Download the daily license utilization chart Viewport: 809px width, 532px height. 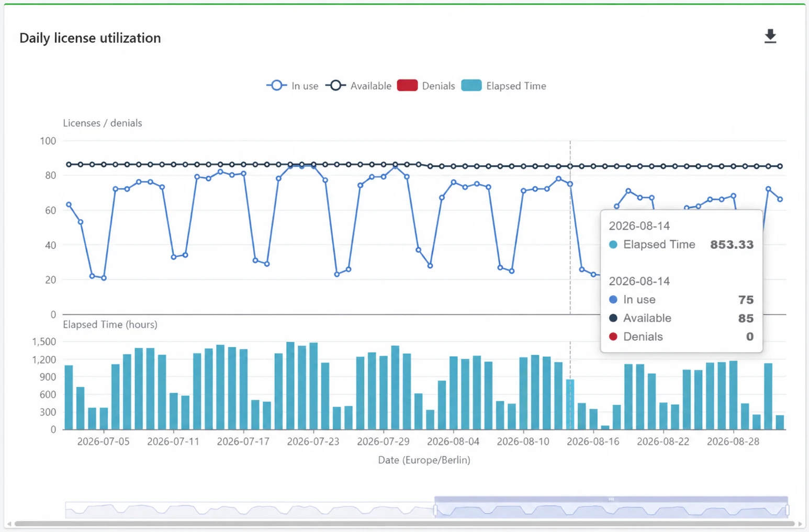[770, 36]
